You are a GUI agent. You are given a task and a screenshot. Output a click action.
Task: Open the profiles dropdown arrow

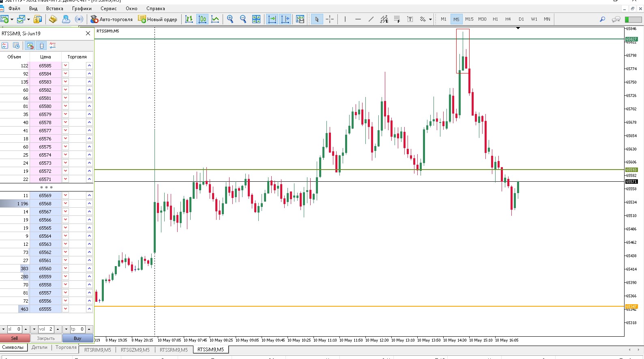click(x=28, y=19)
